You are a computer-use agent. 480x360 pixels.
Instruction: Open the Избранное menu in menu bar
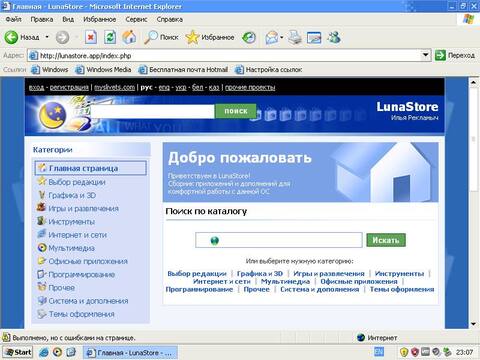100,19
